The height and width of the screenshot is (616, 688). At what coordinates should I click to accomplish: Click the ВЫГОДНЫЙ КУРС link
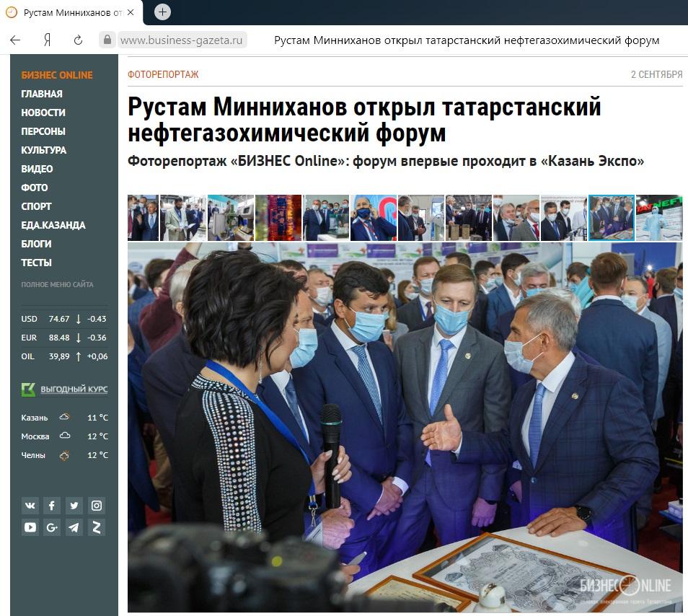click(x=74, y=390)
